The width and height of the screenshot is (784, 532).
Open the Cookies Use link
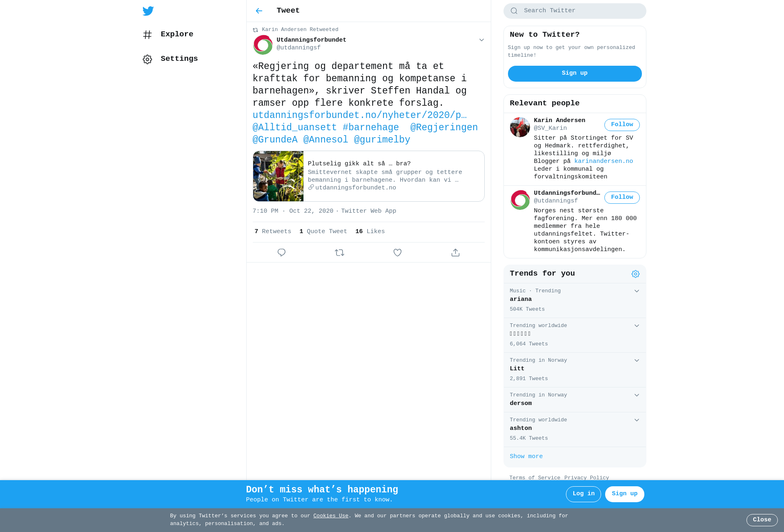tap(331, 516)
